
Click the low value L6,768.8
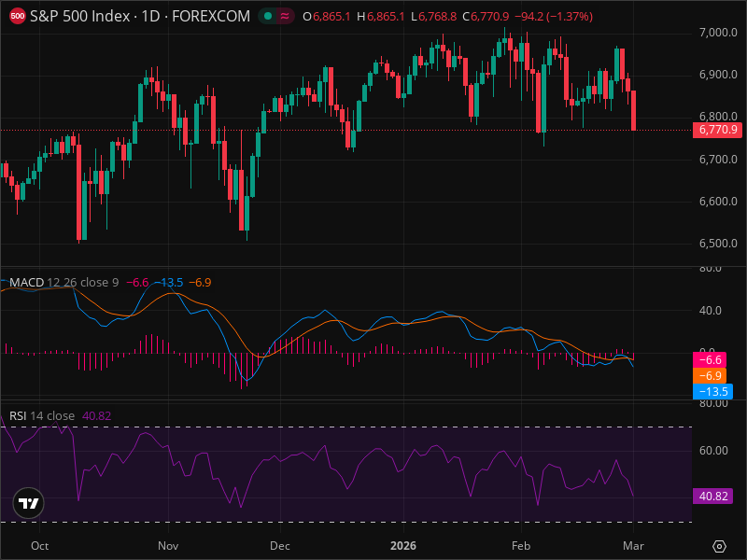click(433, 17)
